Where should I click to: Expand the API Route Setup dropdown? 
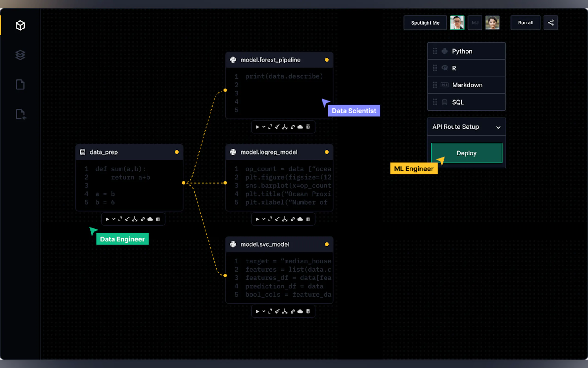pos(498,127)
